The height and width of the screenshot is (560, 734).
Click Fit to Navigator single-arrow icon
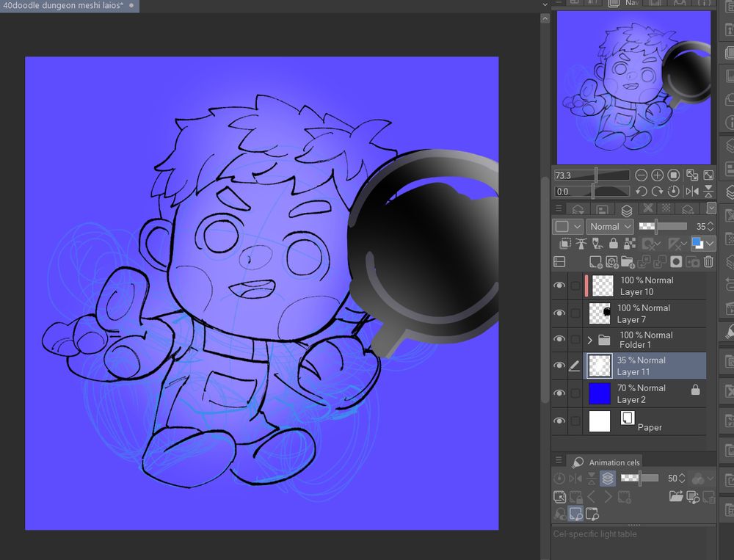click(709, 175)
